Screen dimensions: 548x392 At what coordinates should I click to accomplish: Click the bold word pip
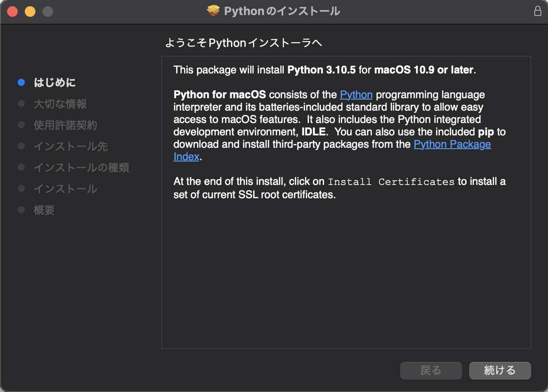coord(486,132)
